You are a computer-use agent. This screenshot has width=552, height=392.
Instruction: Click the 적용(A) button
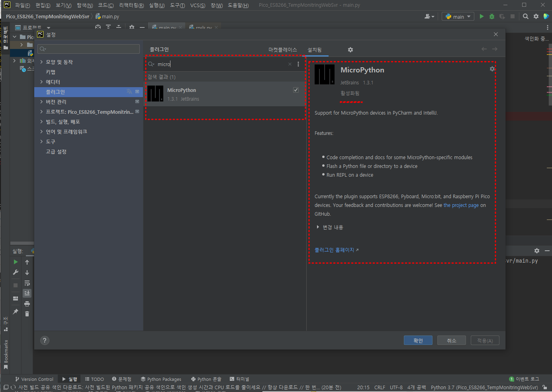coord(485,340)
